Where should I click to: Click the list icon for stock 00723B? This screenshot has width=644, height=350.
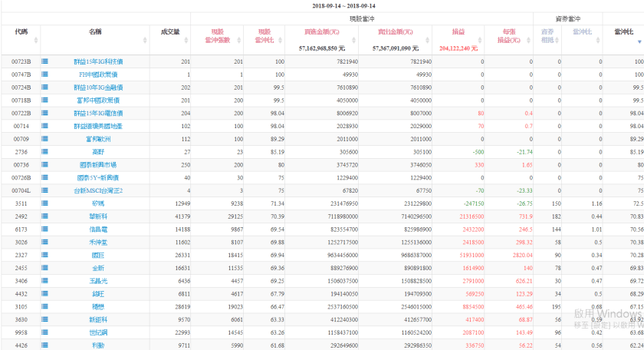(x=44, y=61)
